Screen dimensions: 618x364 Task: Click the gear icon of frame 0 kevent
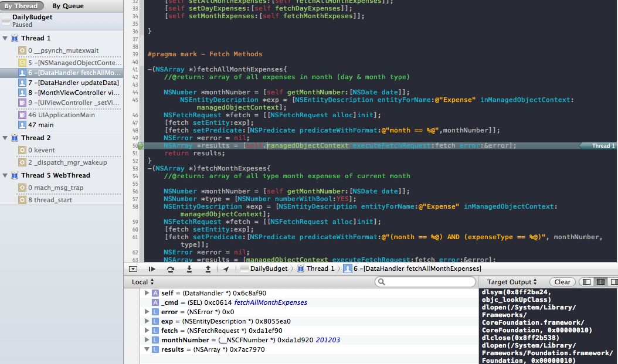[x=22, y=150]
